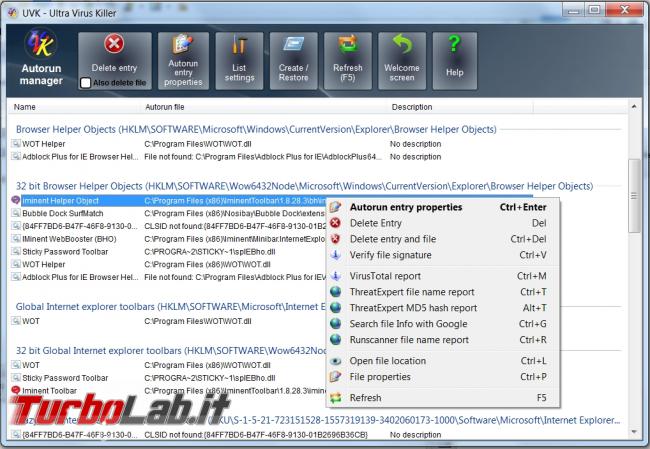
Task: Select Verify file signature menu item
Action: click(x=442, y=255)
